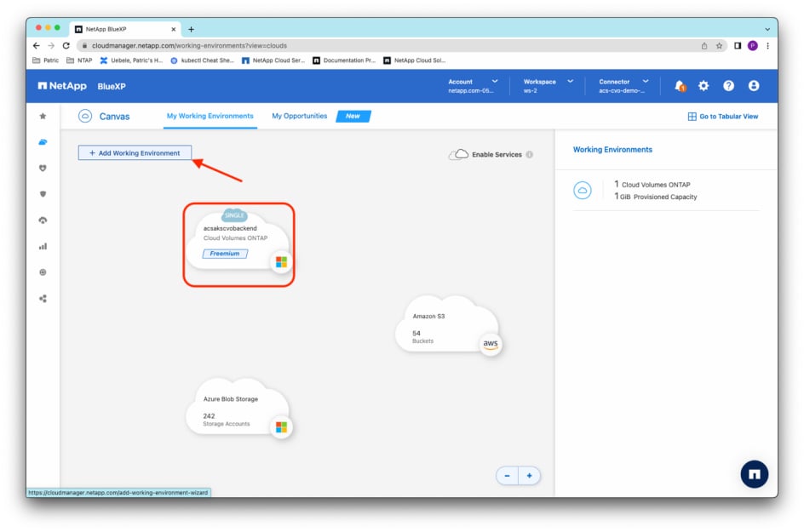This screenshot has height=532, width=804.
Task: Close the NetApp BlueXP browser tab
Action: click(173, 29)
